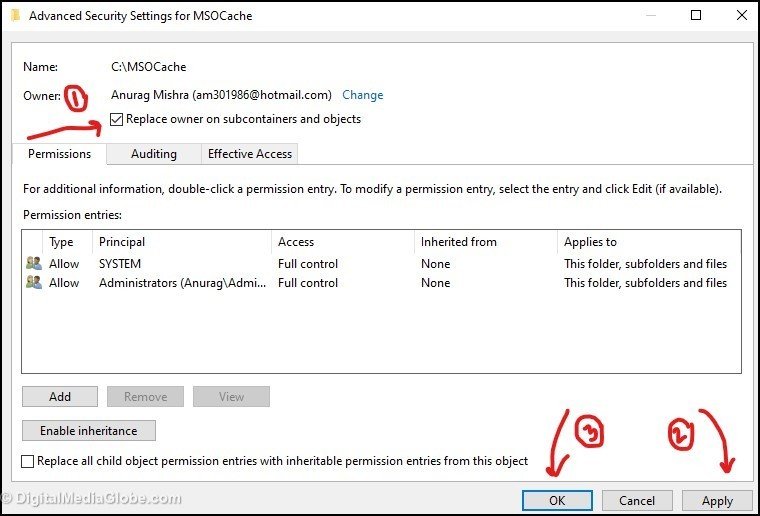Screen dimensions: 760x516
Task: Click the owner name Anurag Mishra
Action: point(221,95)
